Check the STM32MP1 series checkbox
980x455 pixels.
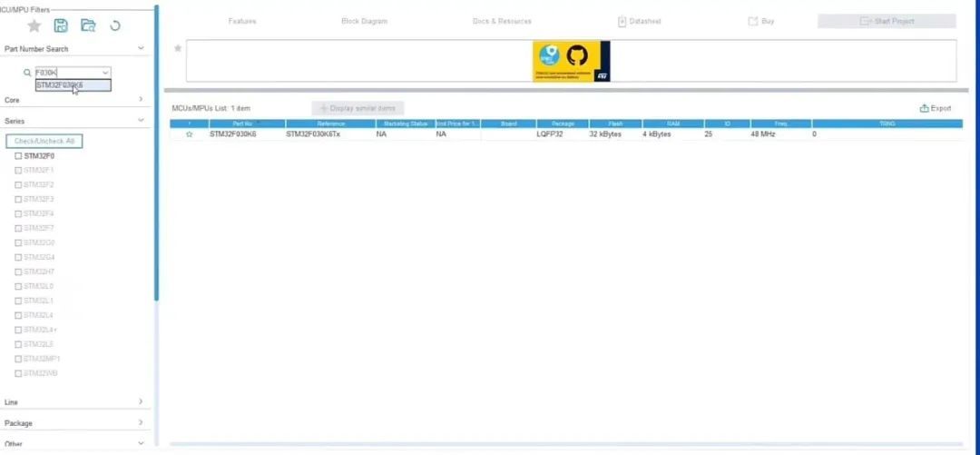pos(18,359)
